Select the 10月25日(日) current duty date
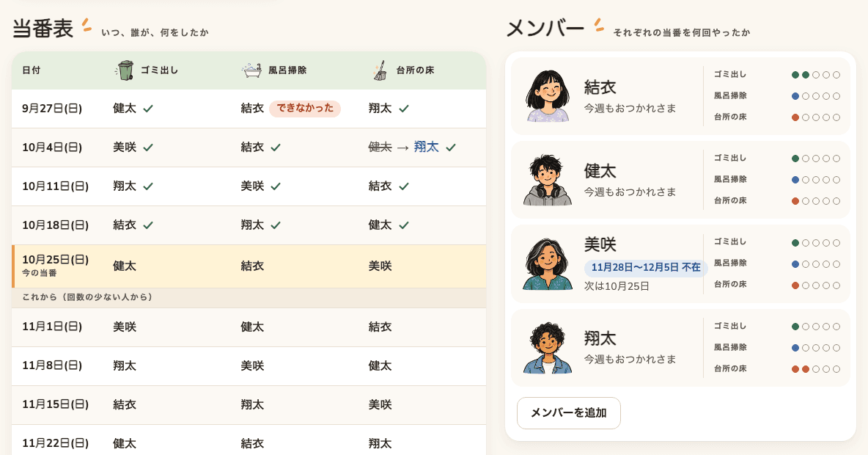The height and width of the screenshot is (455, 868). click(56, 259)
